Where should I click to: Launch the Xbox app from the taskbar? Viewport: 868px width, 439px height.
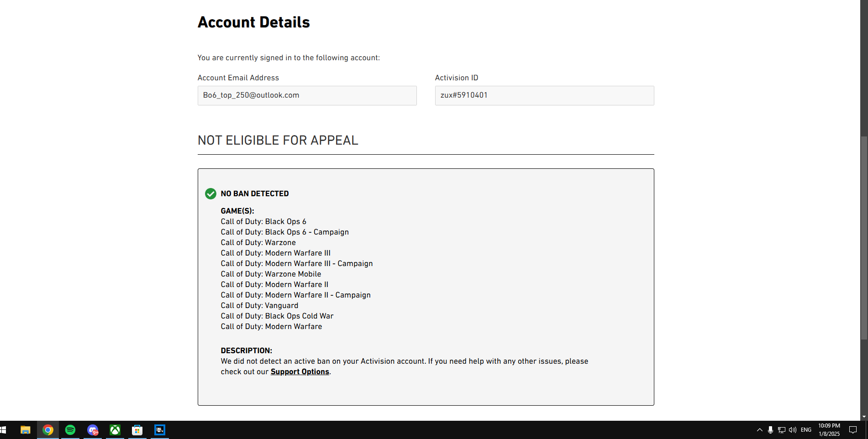pyautogui.click(x=115, y=430)
